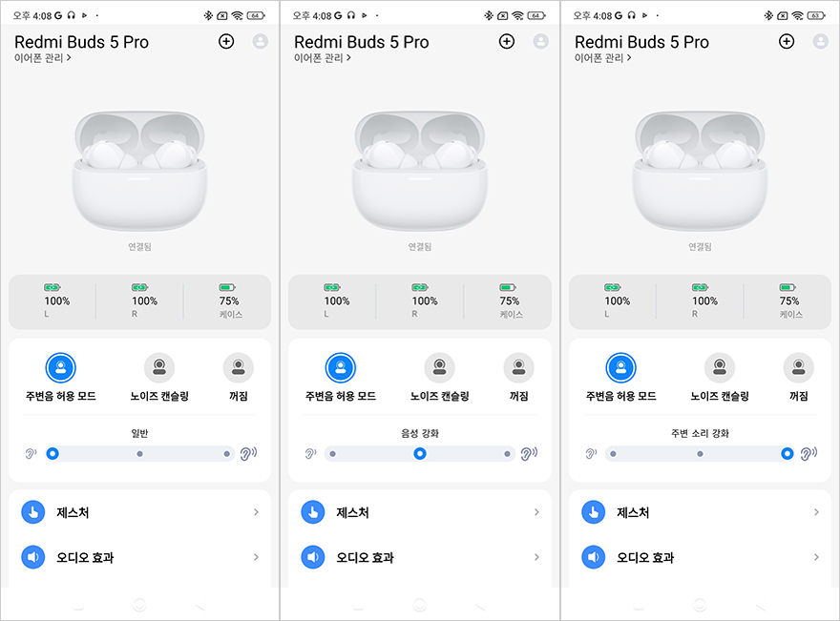Viewport: 840px width, 621px height.
Task: Expand 이어폰 관리 chevron on the 음성 강화 screen
Action: pyautogui.click(x=348, y=57)
